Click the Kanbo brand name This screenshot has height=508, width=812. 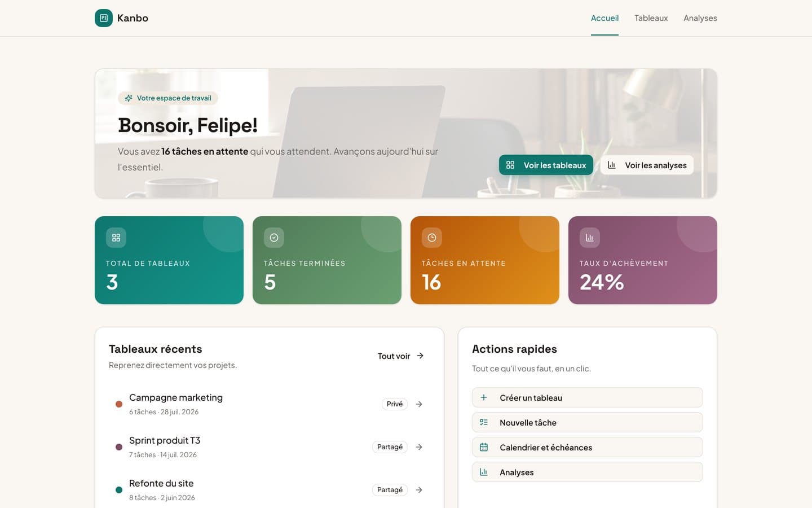[x=133, y=18]
